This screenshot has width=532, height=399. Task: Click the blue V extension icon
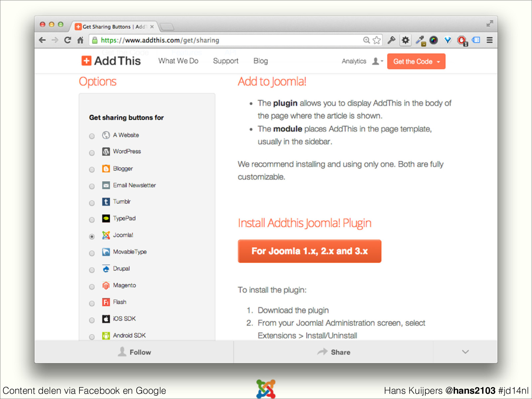coord(448,40)
